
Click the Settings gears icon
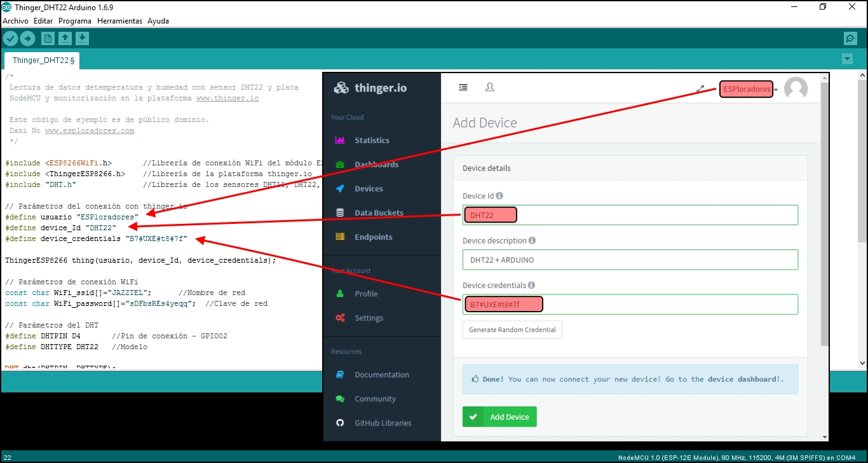click(340, 318)
